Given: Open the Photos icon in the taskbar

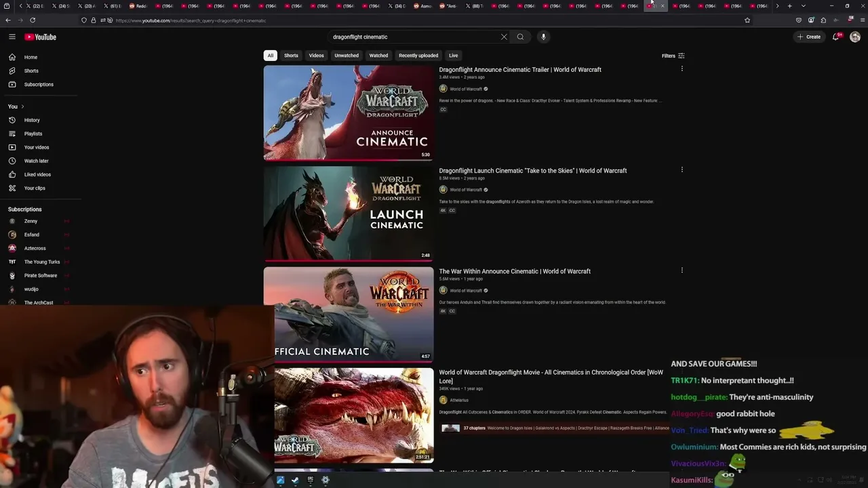Looking at the screenshot, I should point(280,480).
